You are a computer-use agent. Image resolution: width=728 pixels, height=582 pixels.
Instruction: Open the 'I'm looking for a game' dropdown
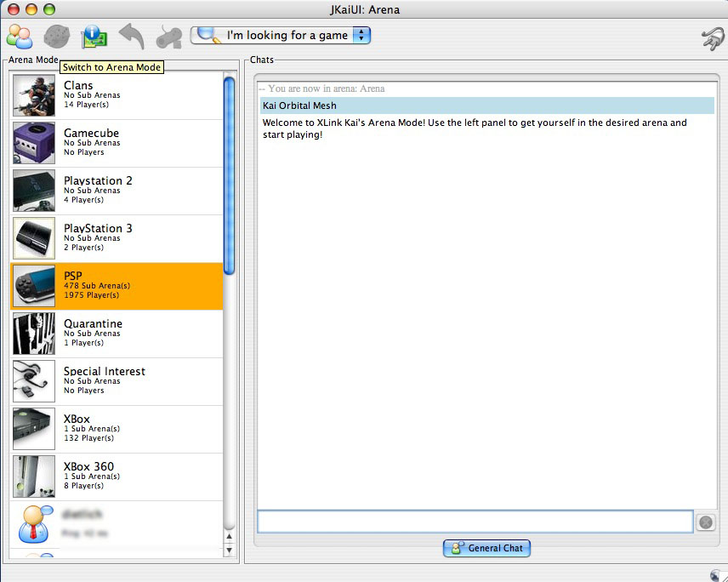tap(281, 36)
